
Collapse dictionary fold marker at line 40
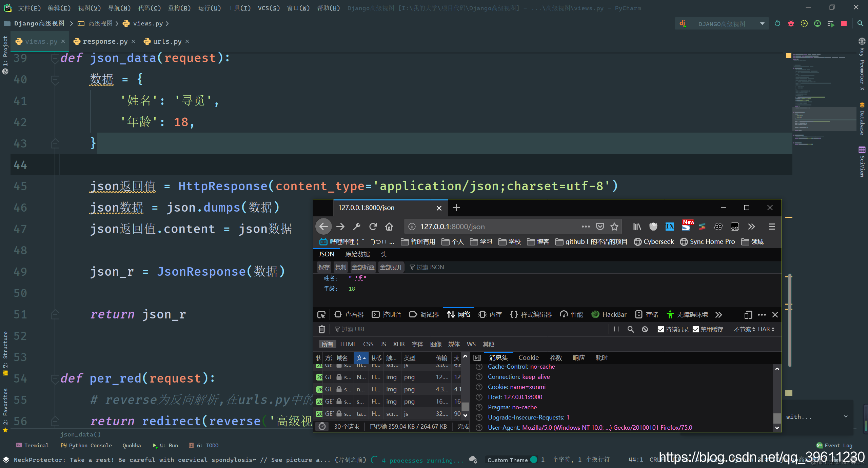pos(55,80)
